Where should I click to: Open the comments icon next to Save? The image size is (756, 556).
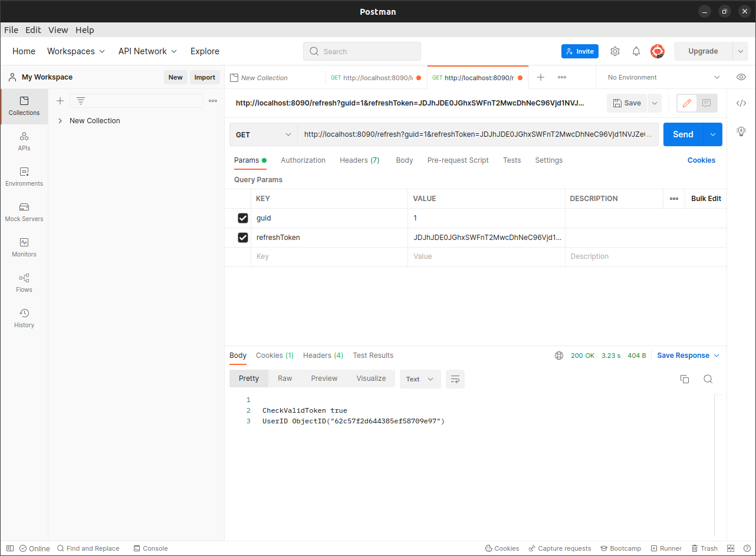[706, 103]
